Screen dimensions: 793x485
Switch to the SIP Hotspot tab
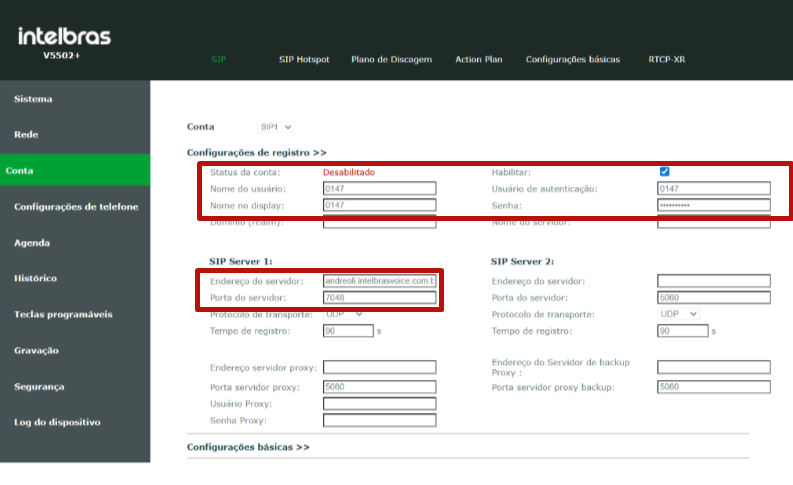pyautogui.click(x=304, y=59)
